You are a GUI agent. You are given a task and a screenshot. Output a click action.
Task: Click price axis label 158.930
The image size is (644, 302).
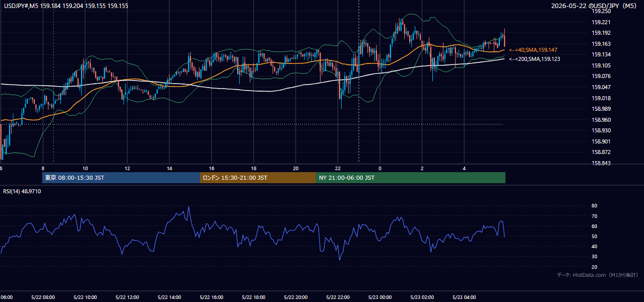tap(601, 131)
